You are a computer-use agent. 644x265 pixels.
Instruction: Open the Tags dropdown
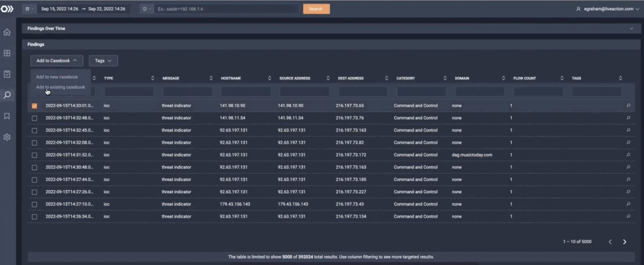(103, 61)
